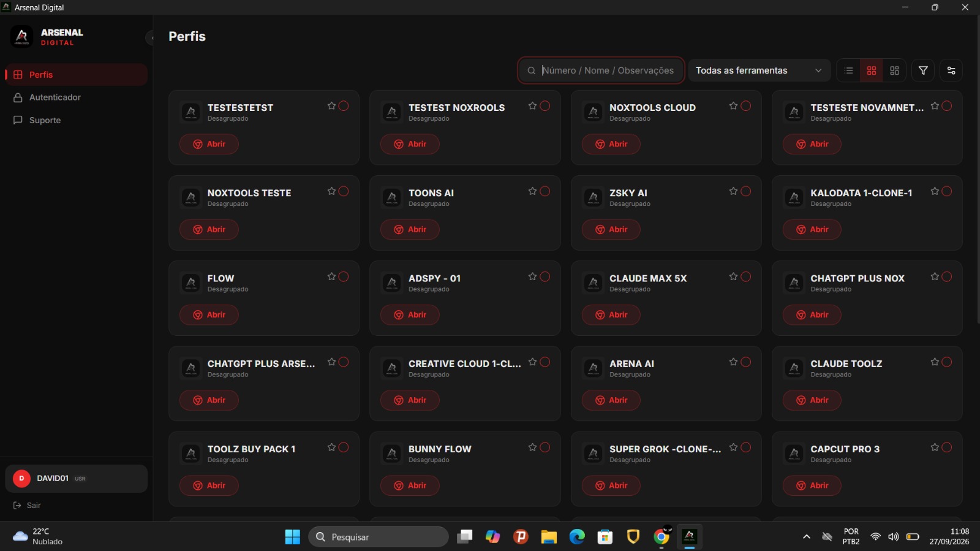Click Abrir on KALODATA 1-CLONE-1

coord(812,229)
